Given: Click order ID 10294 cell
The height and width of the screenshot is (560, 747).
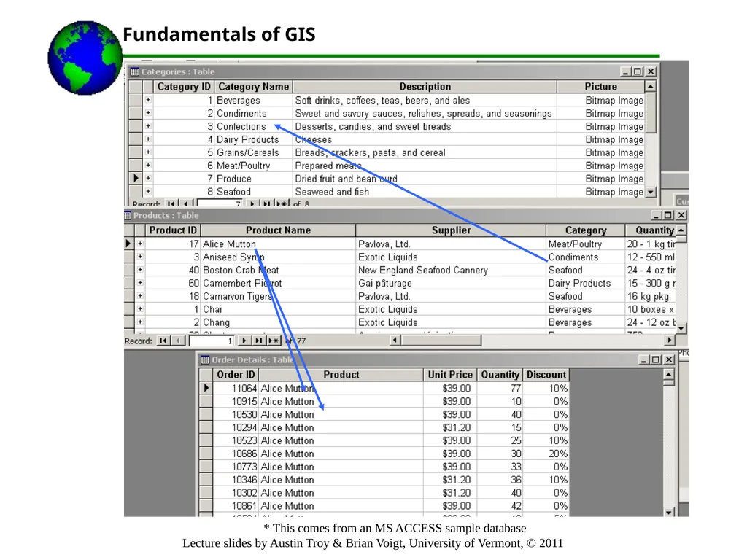Looking at the screenshot, I should (x=236, y=427).
